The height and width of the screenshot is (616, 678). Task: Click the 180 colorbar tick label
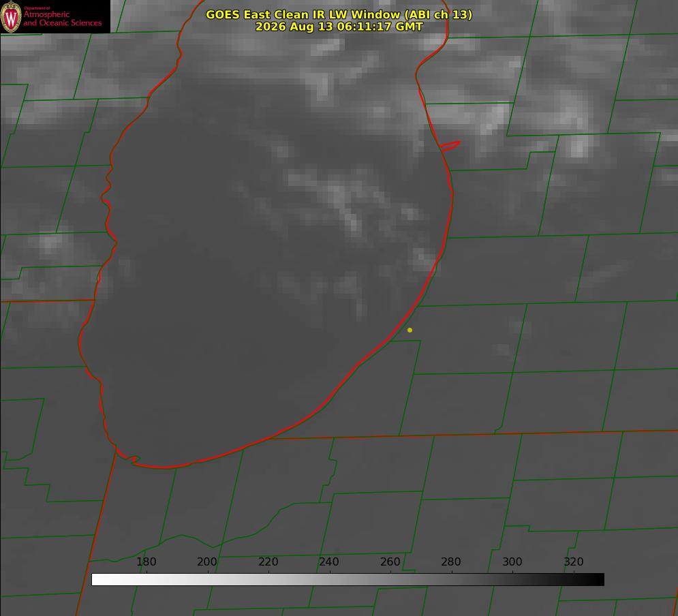pos(146,561)
